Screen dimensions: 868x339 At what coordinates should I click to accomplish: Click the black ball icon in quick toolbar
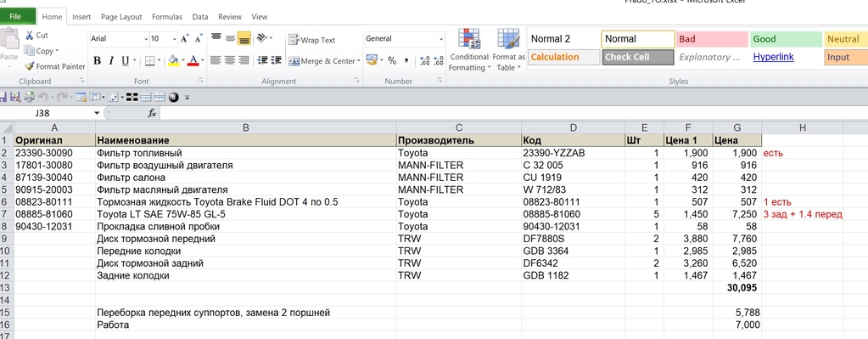pos(174,98)
